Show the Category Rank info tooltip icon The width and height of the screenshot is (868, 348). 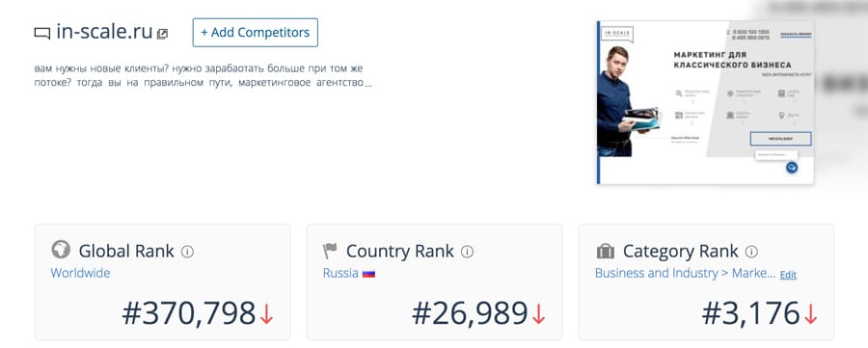click(751, 252)
